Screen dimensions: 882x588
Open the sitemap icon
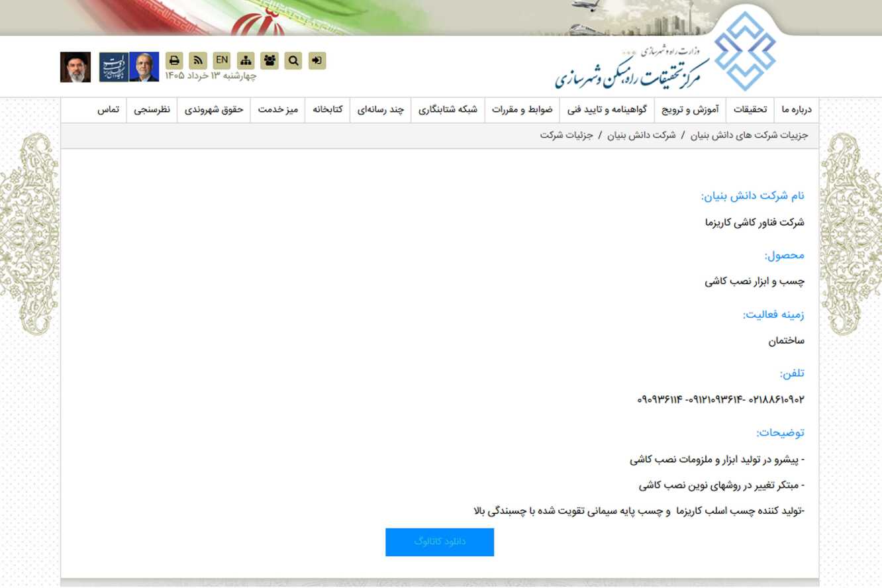pyautogui.click(x=246, y=61)
